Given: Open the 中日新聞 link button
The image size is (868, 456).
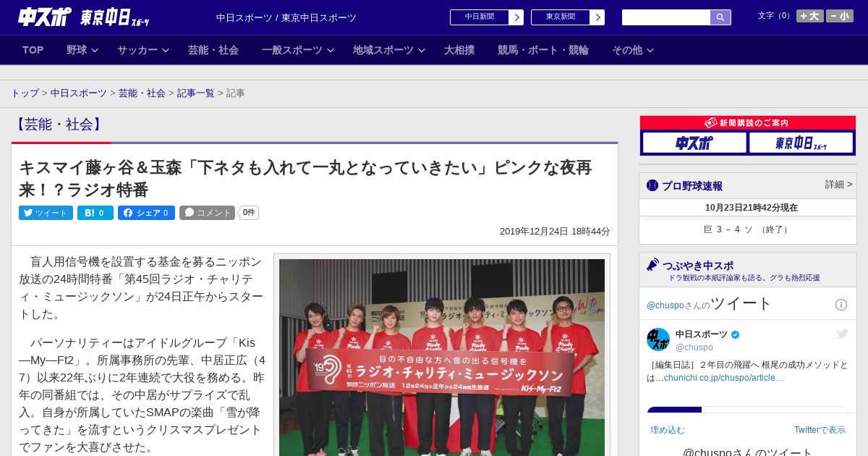Looking at the screenshot, I should point(480,17).
